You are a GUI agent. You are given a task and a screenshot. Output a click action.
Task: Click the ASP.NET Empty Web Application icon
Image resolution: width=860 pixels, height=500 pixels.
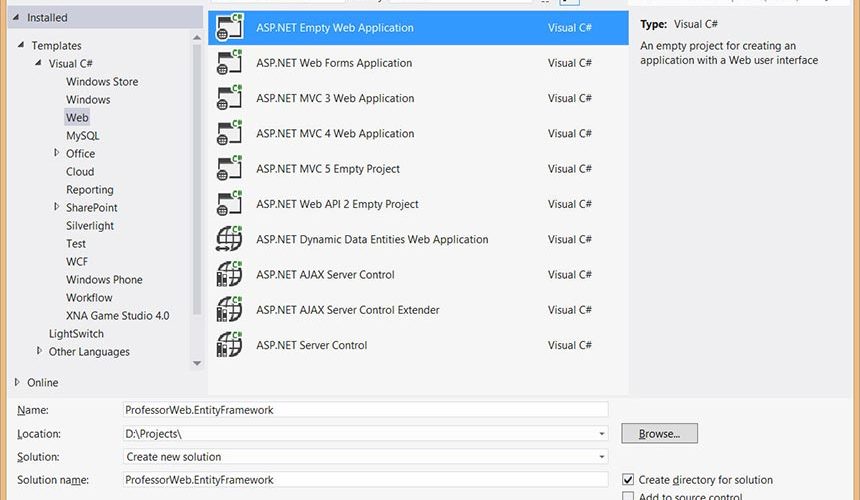tap(230, 28)
